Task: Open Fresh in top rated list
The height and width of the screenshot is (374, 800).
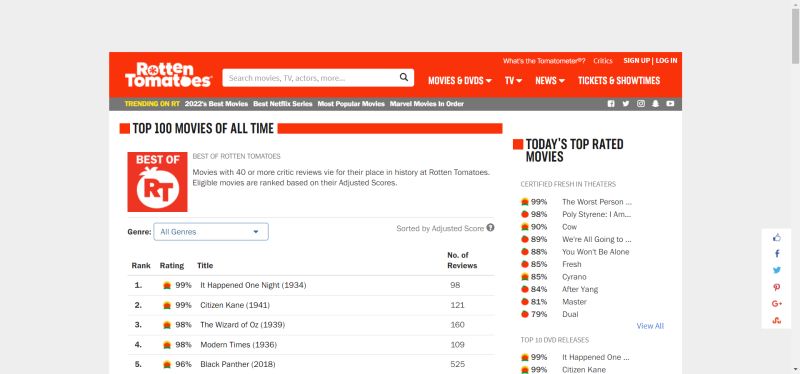Action: coord(571,264)
